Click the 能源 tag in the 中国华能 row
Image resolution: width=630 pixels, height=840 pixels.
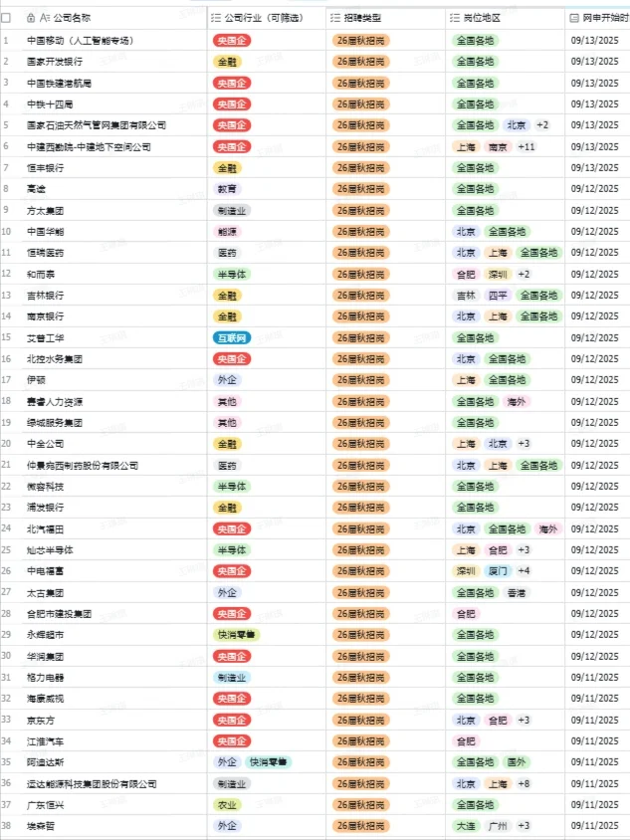227,232
